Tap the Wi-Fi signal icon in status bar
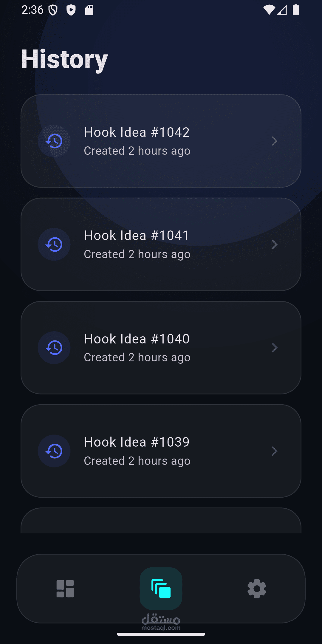Viewport: 322px width, 644px height. (269, 10)
